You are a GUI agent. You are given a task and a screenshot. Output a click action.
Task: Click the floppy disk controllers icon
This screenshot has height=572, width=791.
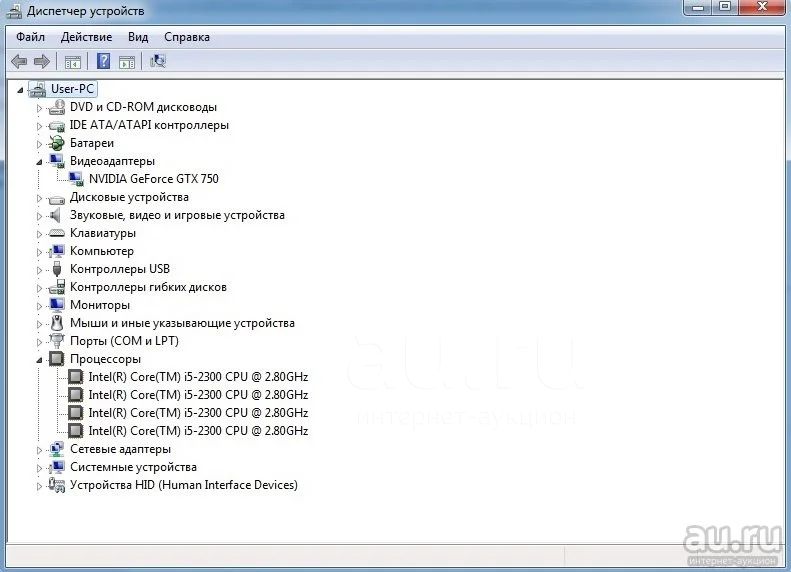[56, 287]
